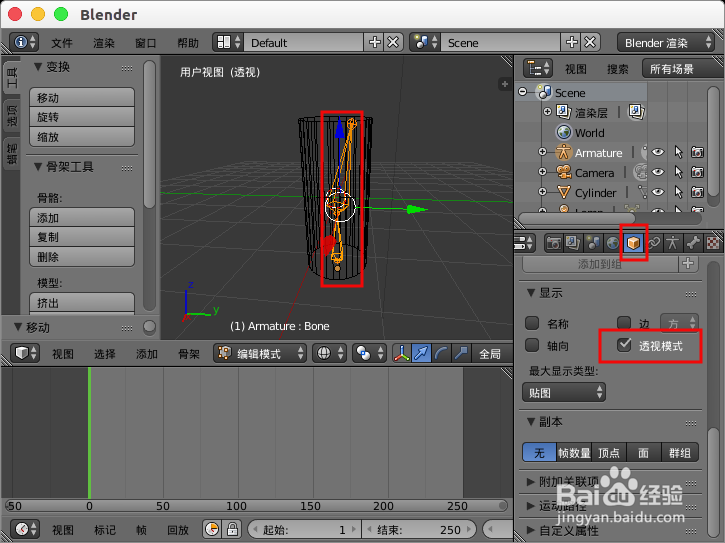This screenshot has height=543, width=725.
Task: Click the 删除 delete bone button
Action: click(82, 257)
